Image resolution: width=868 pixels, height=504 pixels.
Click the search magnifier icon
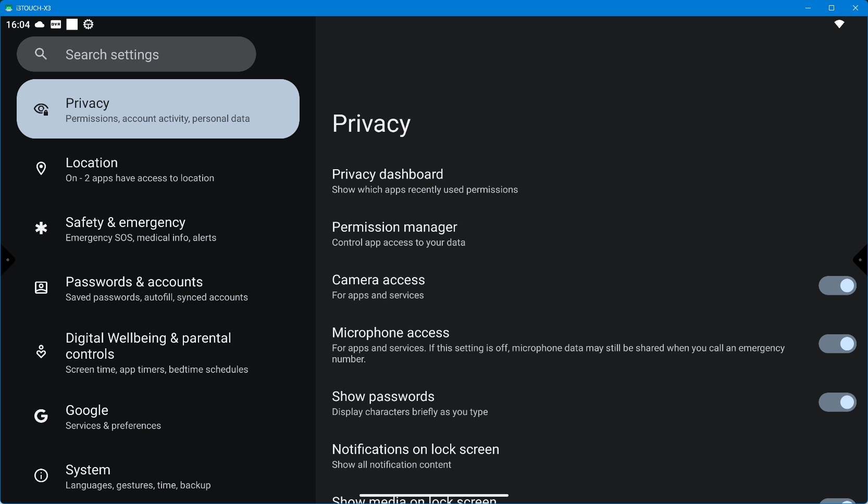click(41, 54)
